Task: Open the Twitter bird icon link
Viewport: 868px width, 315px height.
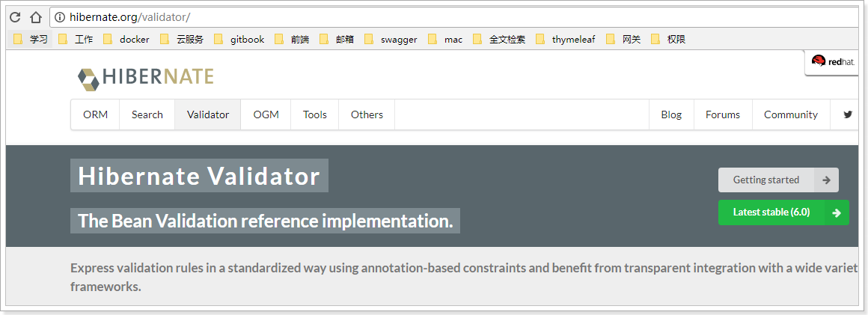Action: [848, 114]
